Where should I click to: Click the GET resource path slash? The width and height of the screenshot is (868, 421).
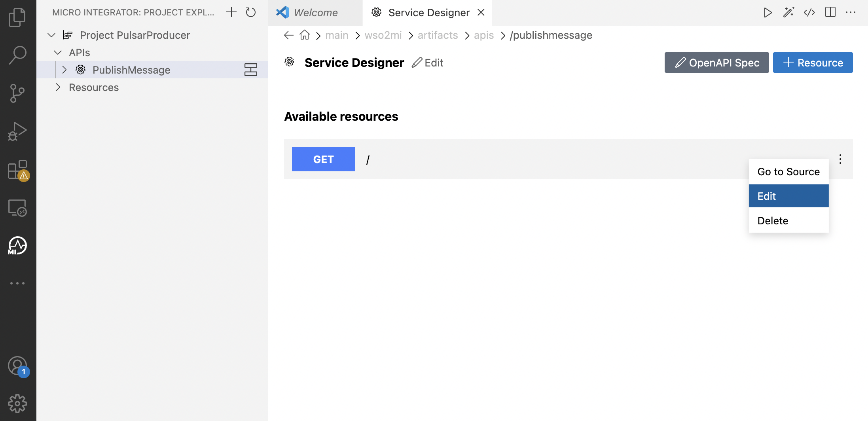pos(368,160)
